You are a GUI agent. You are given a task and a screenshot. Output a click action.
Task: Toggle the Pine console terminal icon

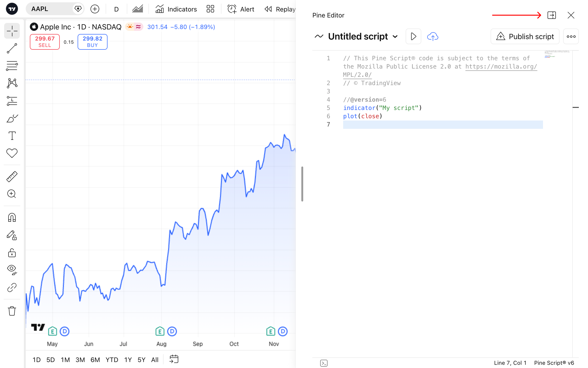tap(324, 363)
